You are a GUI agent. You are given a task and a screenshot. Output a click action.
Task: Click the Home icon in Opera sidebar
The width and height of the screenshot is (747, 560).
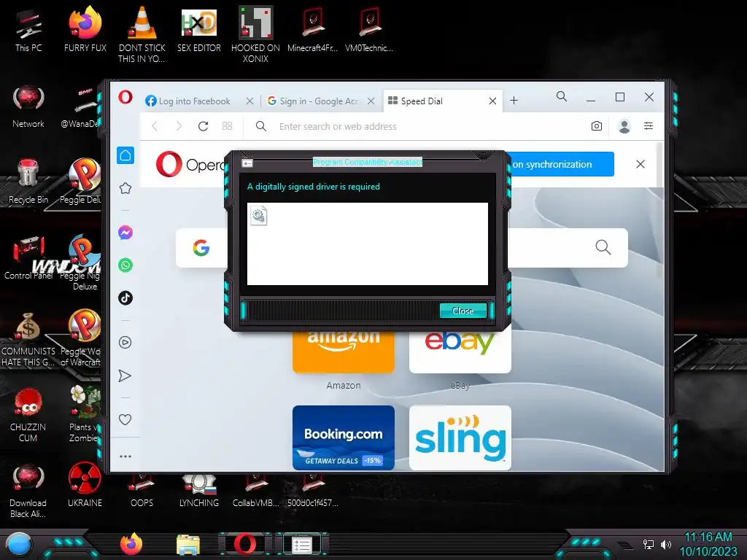tap(125, 155)
